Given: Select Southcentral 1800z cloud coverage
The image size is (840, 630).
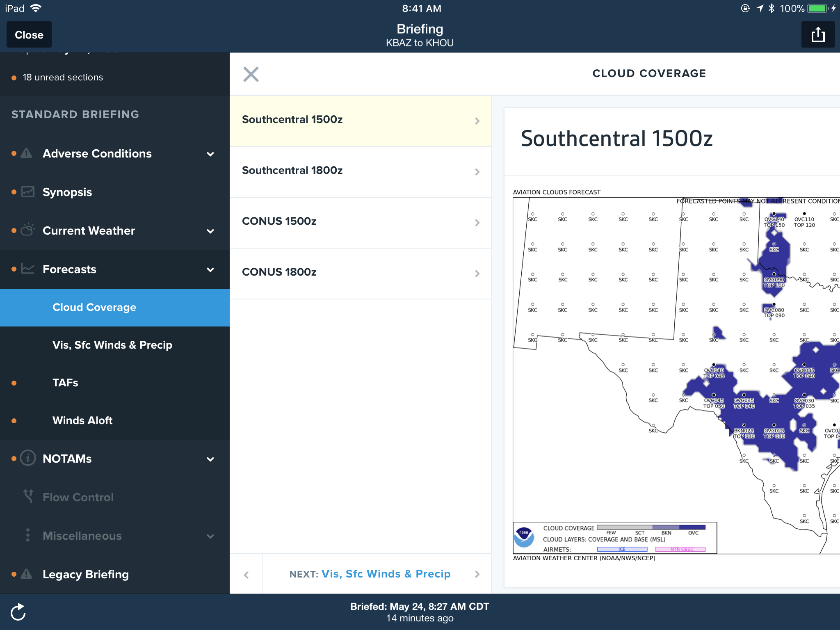Looking at the screenshot, I should coord(362,171).
